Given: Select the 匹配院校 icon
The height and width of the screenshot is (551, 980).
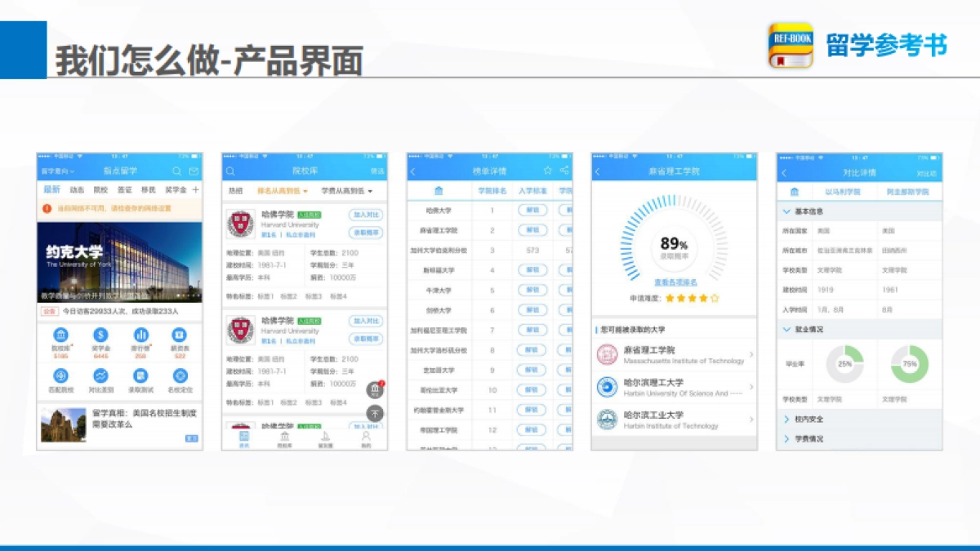Looking at the screenshot, I should click(62, 375).
